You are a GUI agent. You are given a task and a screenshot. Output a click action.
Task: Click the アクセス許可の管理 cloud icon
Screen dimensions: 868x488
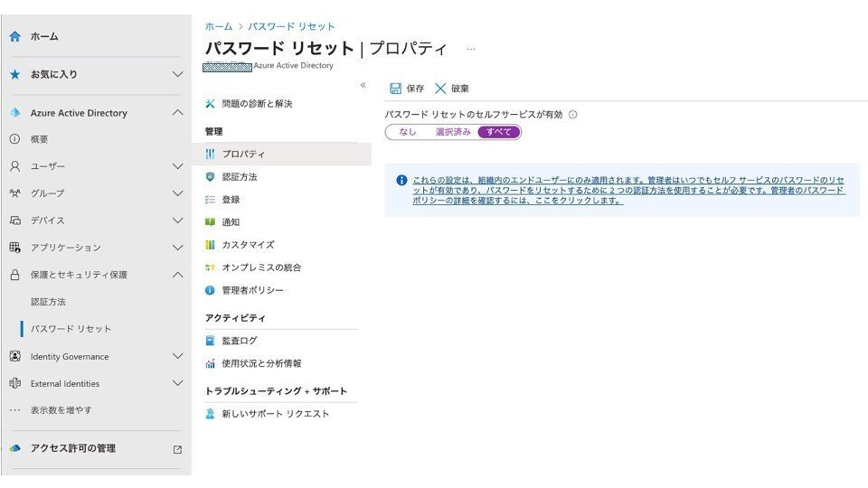tap(15, 448)
